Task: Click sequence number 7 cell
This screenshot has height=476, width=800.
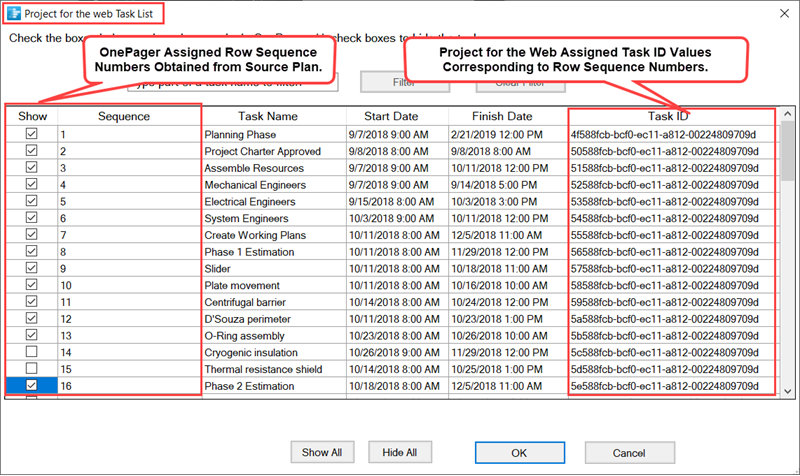Action: coord(130,235)
